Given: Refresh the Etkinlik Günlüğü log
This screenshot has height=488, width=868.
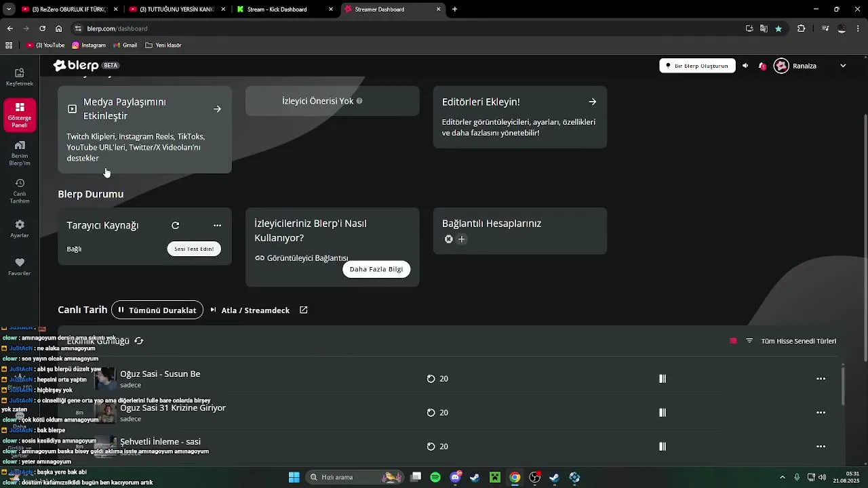Looking at the screenshot, I should (139, 341).
